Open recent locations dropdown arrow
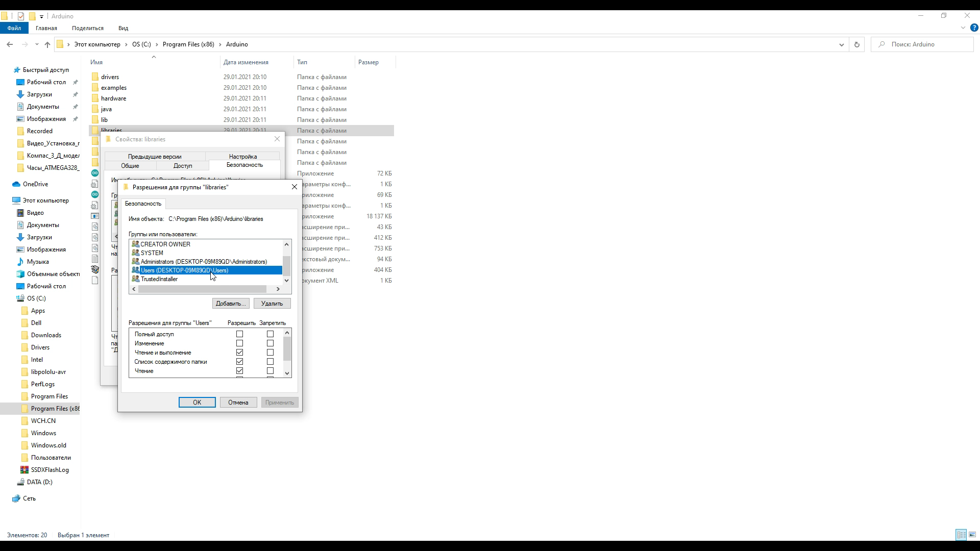Viewport: 980px width, 551px height. pyautogui.click(x=37, y=45)
